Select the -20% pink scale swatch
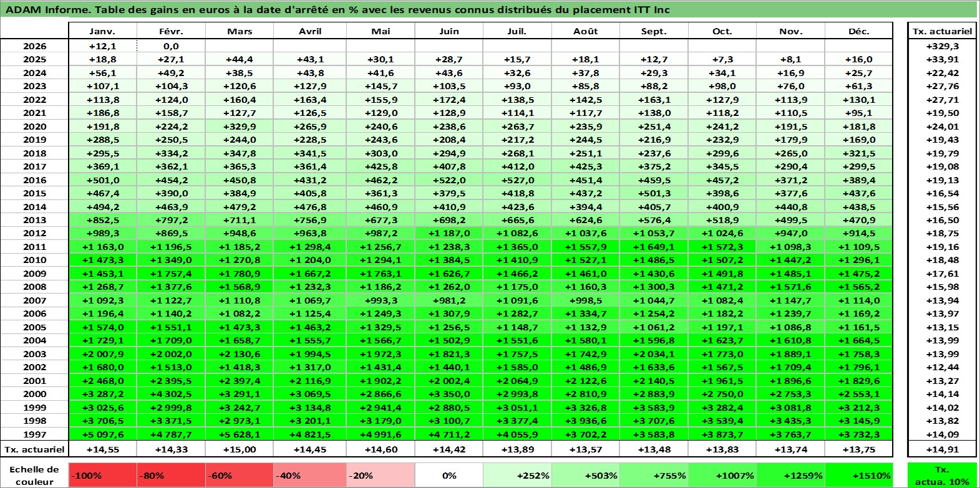The image size is (980, 488). 381,476
